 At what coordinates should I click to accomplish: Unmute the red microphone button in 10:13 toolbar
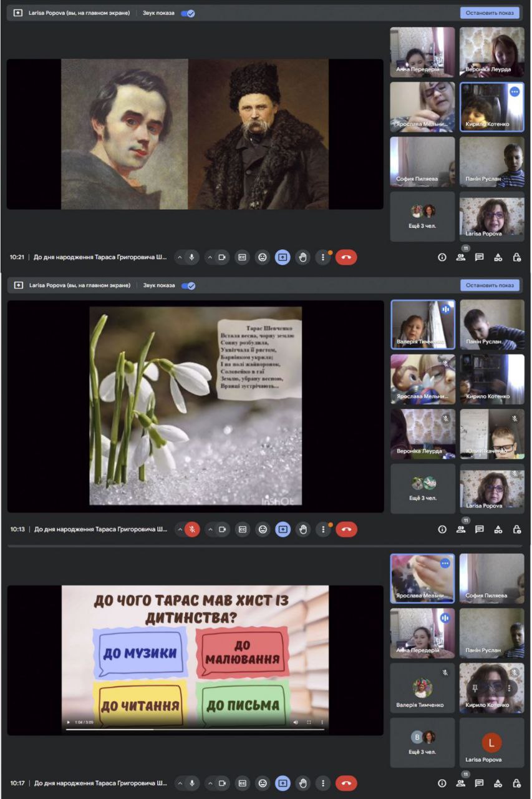(192, 529)
